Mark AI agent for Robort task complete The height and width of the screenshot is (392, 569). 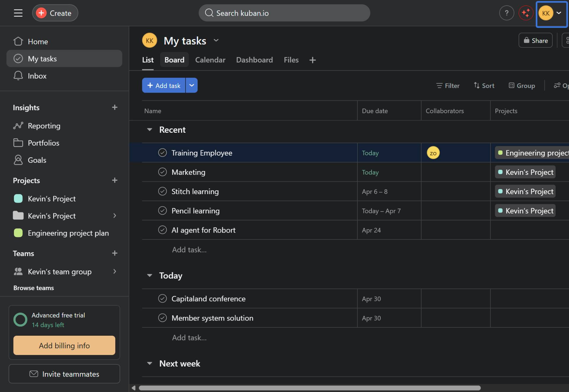(x=162, y=230)
